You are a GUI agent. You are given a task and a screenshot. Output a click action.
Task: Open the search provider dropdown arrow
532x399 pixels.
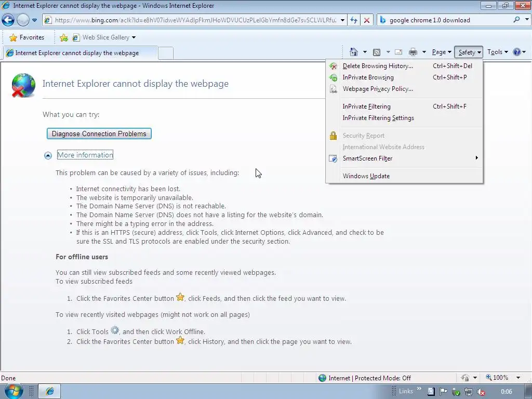527,20
